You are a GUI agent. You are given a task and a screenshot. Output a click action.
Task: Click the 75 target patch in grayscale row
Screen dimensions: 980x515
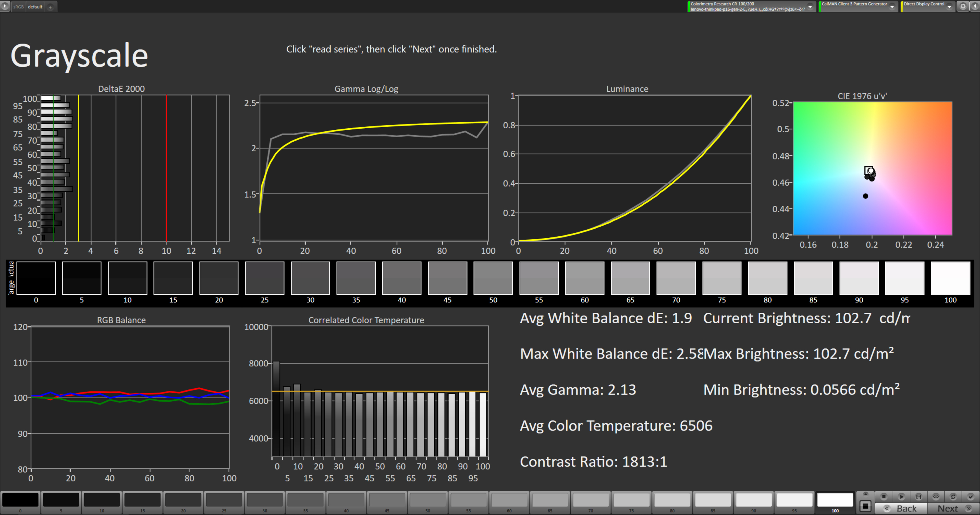(x=722, y=278)
